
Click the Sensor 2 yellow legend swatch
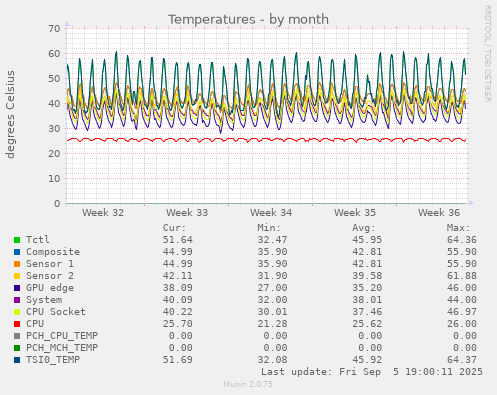[x=17, y=276]
